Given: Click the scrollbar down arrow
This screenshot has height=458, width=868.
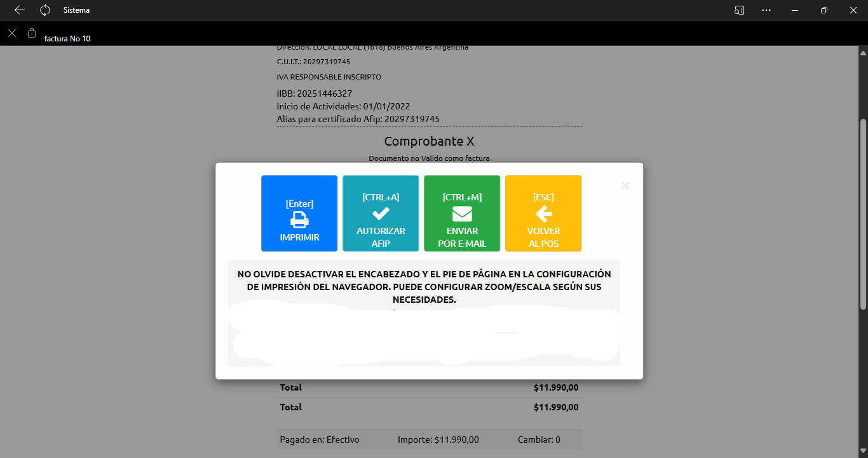Looking at the screenshot, I should 863,453.
